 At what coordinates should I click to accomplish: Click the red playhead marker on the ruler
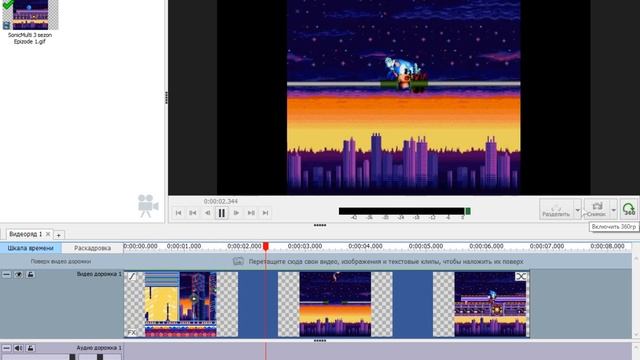pos(266,247)
